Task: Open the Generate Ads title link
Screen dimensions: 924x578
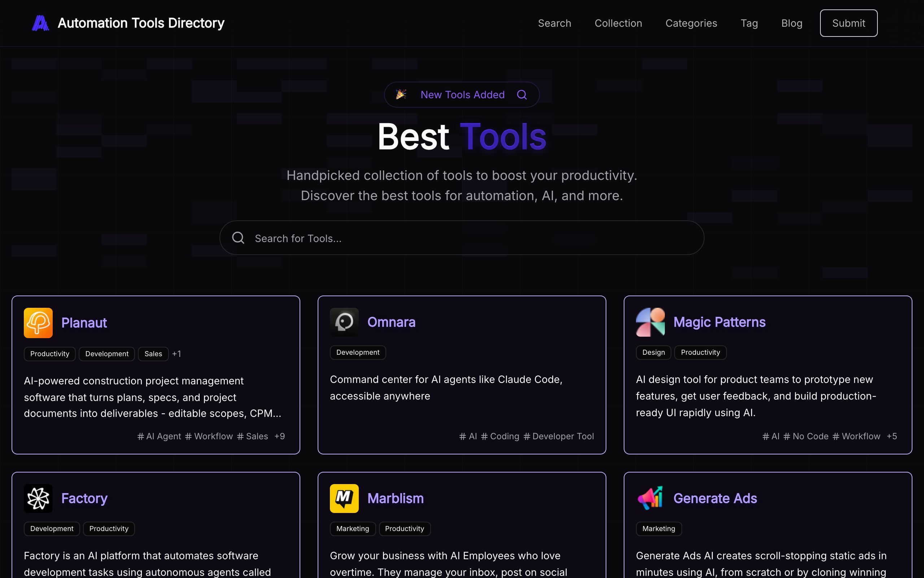Action: click(715, 499)
